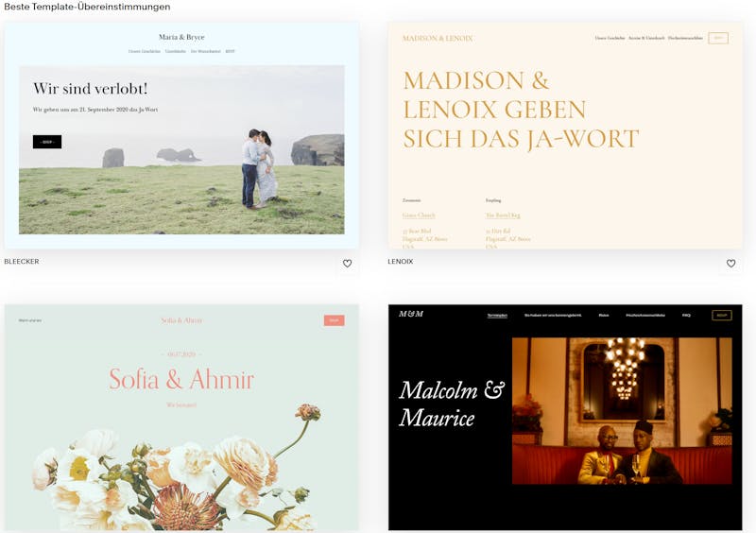Click the gold-outlined RSVP button in M&M preview
Image resolution: width=756 pixels, height=533 pixels.
tap(722, 316)
